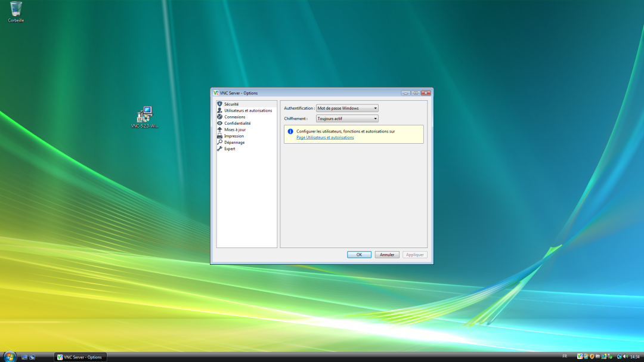Viewport: 644px width, 362px height.
Task: Expand the Chiffrement combo box
Action: [x=347, y=119]
